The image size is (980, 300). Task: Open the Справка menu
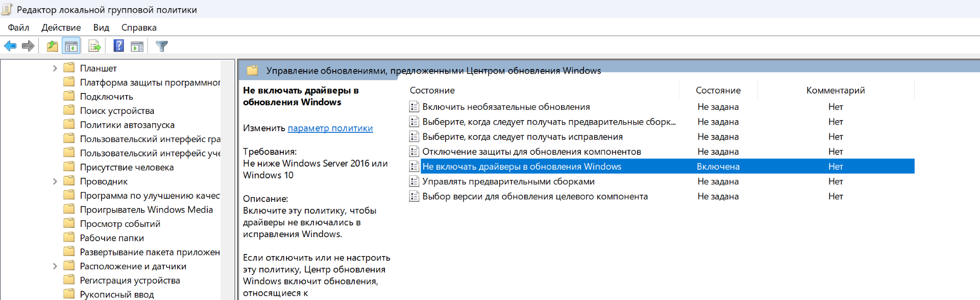139,28
